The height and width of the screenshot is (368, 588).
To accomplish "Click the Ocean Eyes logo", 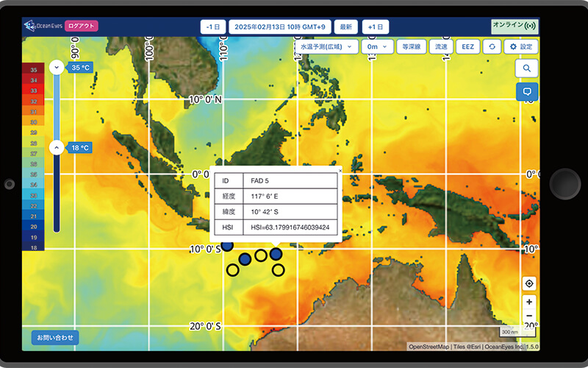I will [x=43, y=26].
